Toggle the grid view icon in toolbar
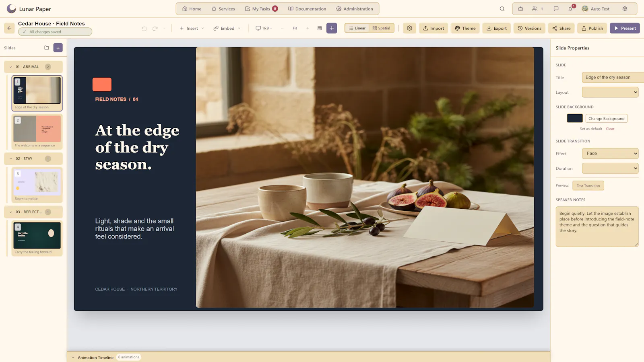This screenshot has height=362, width=644. pos(320,28)
